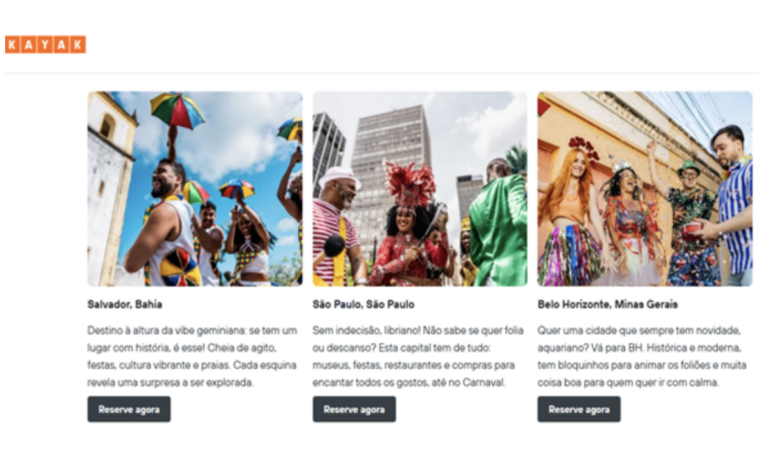Open the Salvador carnival photo card
Viewport: 768px width, 470px height.
(x=195, y=188)
